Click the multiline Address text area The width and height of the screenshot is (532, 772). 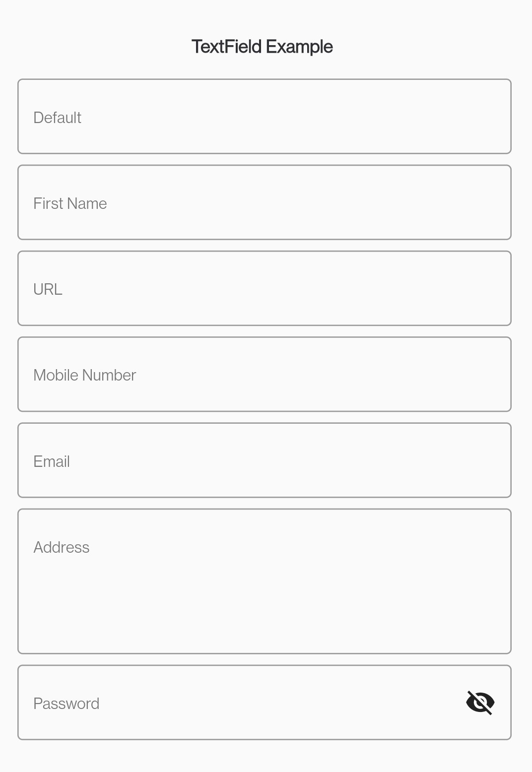[x=265, y=581]
